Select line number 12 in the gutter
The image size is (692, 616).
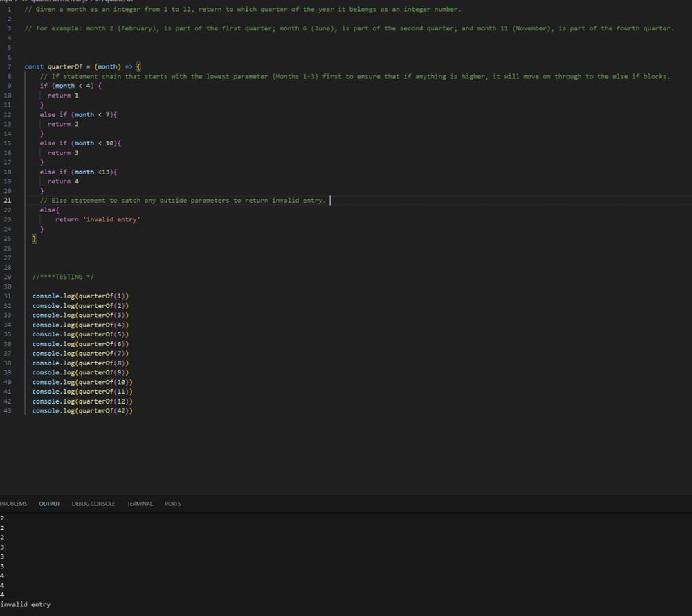(7, 114)
